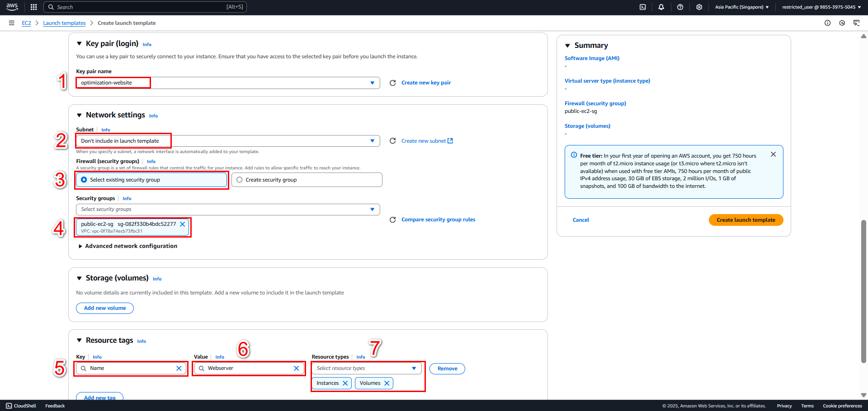Remove the Instances resource type
Image resolution: width=868 pixels, height=411 pixels.
pos(345,383)
